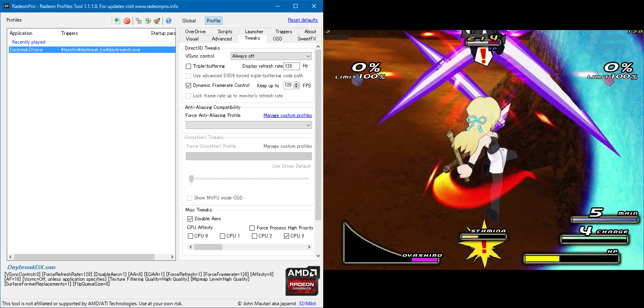Toggle the CPU 3 affinity checkbox

coord(286,236)
